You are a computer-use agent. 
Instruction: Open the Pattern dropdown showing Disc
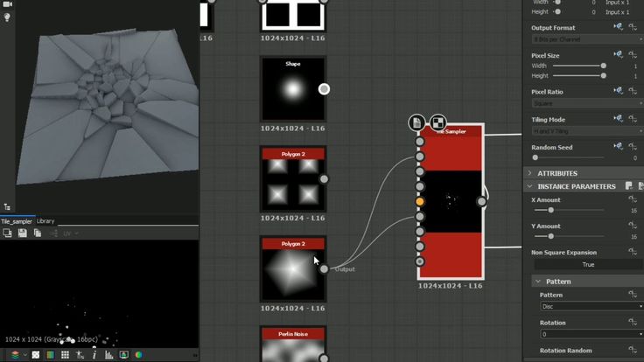[587, 306]
